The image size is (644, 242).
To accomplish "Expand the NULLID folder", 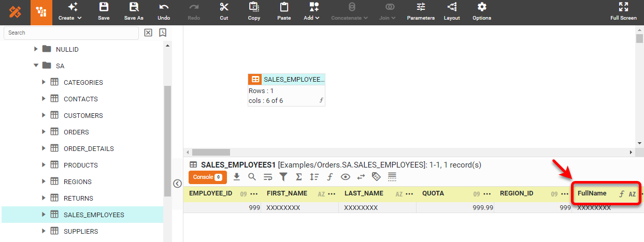I will [x=36, y=49].
